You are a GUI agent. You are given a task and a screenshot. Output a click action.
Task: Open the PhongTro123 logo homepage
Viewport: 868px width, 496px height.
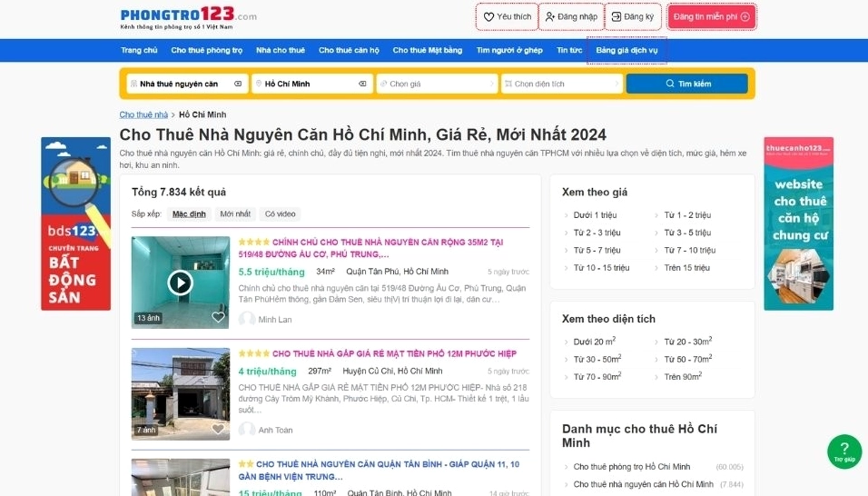[x=188, y=18]
